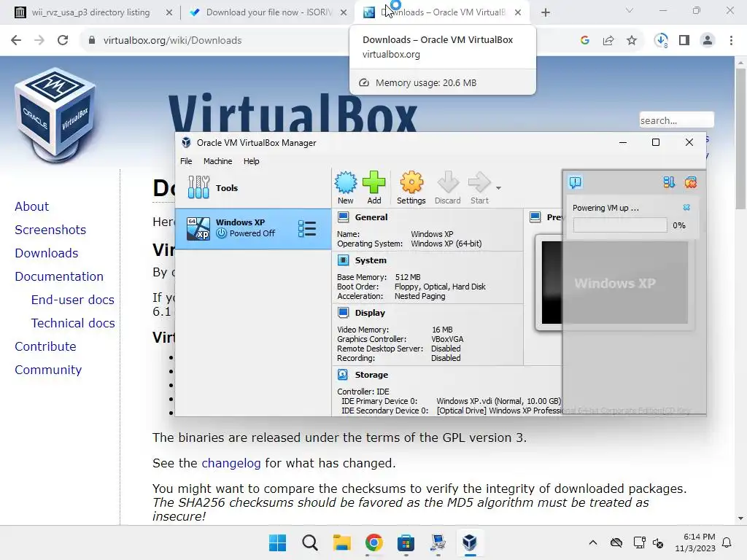This screenshot has width=747, height=560.
Task: Switch to wii_rvz_usa_p3 directory listing tab
Action: tap(90, 12)
